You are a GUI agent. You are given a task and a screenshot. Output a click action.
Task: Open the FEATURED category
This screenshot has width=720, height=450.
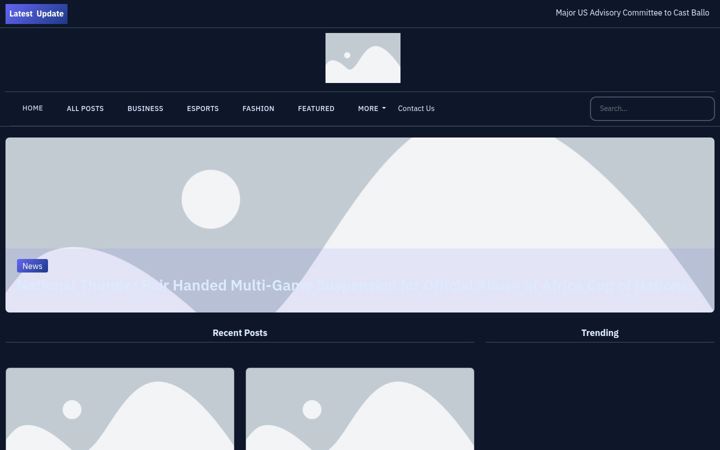316,108
